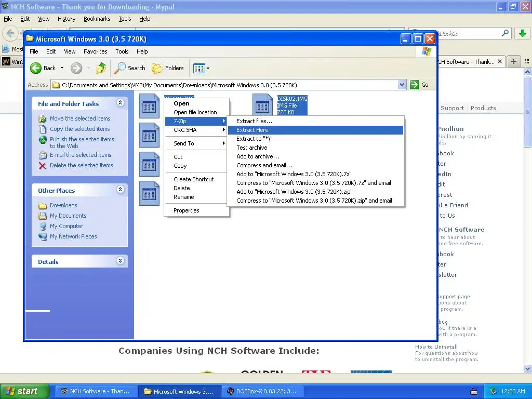Image resolution: width=532 pixels, height=399 pixels.
Task: Click the Explorer Forward arrow icon
Action: (76, 68)
